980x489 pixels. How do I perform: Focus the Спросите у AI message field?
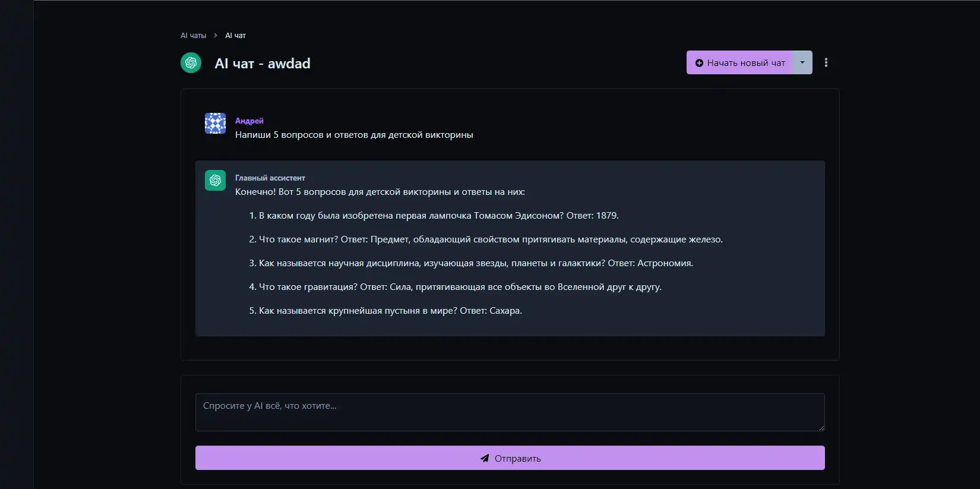pyautogui.click(x=510, y=412)
